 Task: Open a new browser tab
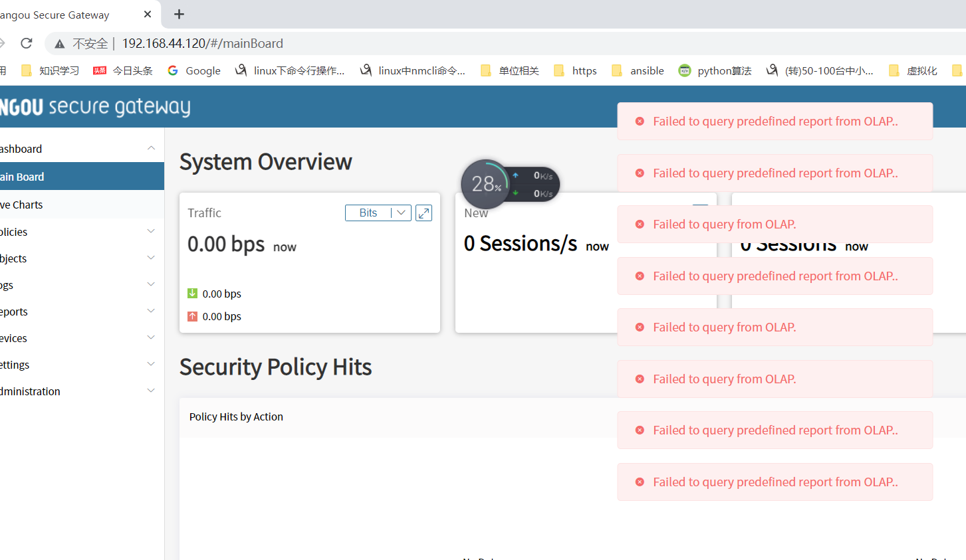tap(179, 14)
